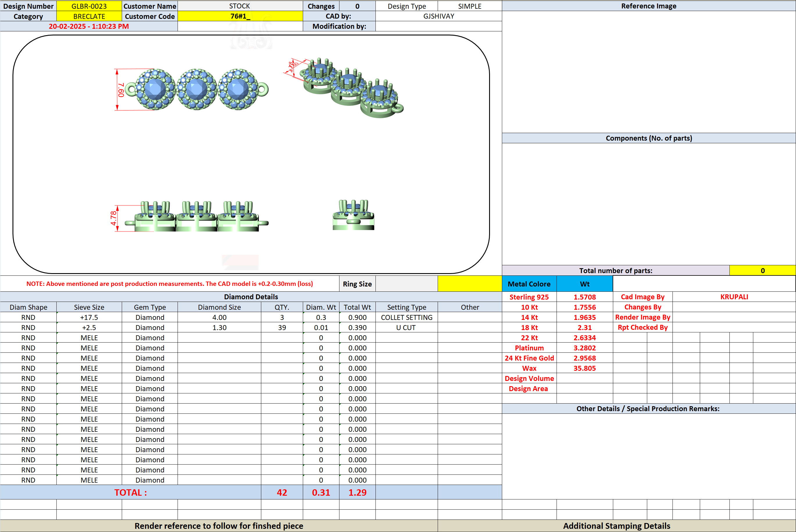Click Render reference to follow footer text
Screen dimensions: 796x532
pyautogui.click(x=219, y=526)
